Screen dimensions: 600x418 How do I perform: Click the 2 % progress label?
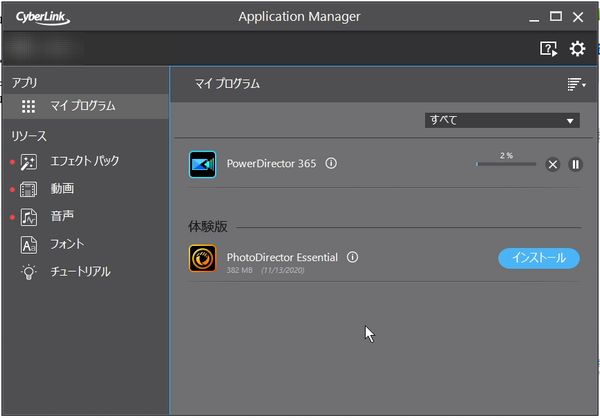(506, 155)
